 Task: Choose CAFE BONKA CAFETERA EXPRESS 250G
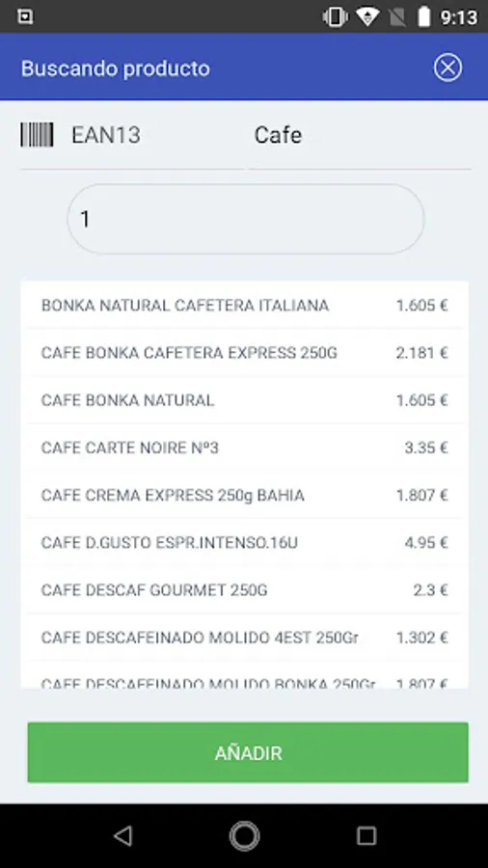pyautogui.click(x=245, y=353)
